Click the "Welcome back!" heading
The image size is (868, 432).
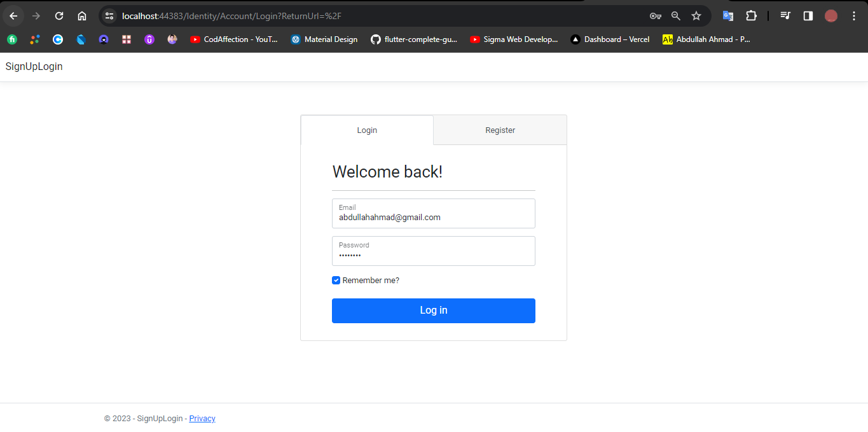coord(387,172)
